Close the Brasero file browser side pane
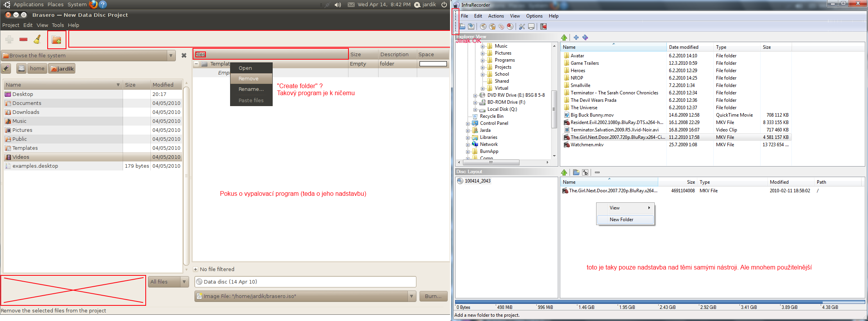Screen dimensions: 868x321 (x=184, y=55)
